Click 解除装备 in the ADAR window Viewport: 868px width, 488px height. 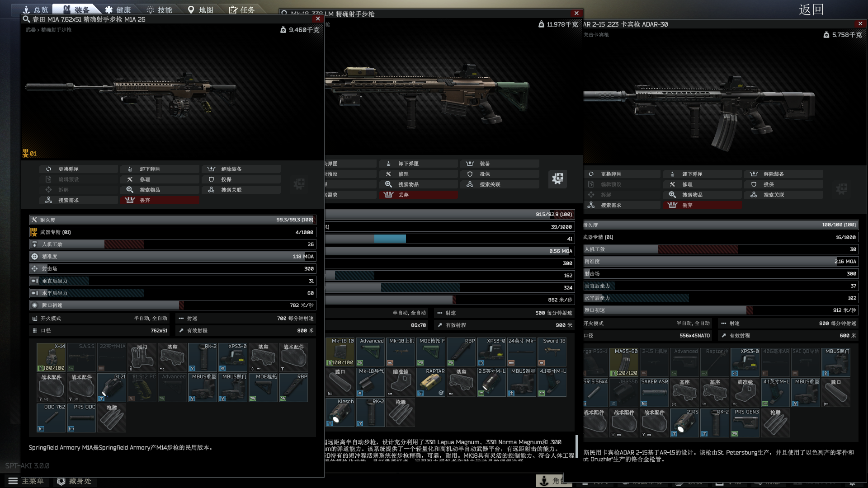point(784,174)
